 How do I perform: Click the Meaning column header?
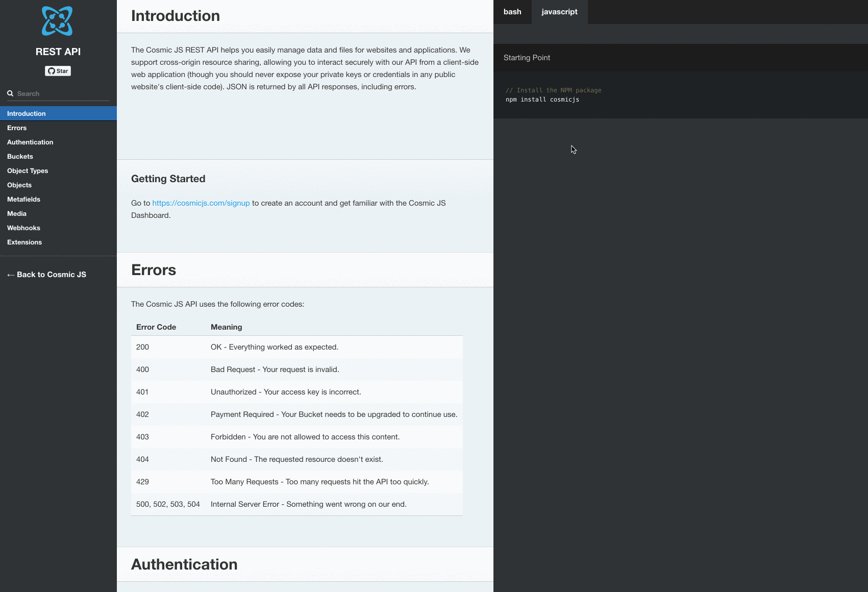(227, 327)
